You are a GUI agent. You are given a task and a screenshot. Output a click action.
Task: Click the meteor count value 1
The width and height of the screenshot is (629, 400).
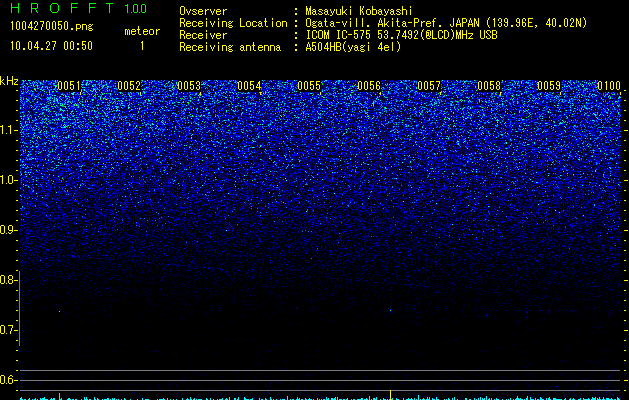coord(142,46)
